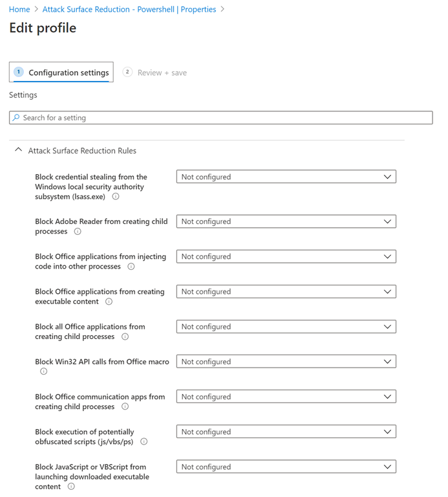
Task: Open Attack Surface Reduction - Powershell Properties breadcrumb
Action: 129,10
